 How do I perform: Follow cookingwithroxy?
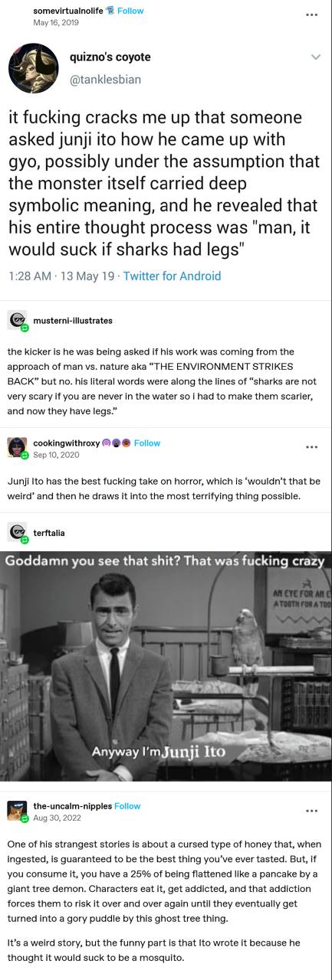pyautogui.click(x=147, y=443)
